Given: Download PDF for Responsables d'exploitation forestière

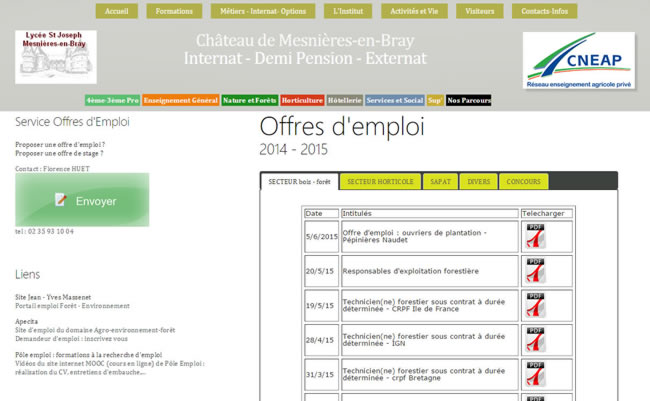Looking at the screenshot, I should pos(536,271).
